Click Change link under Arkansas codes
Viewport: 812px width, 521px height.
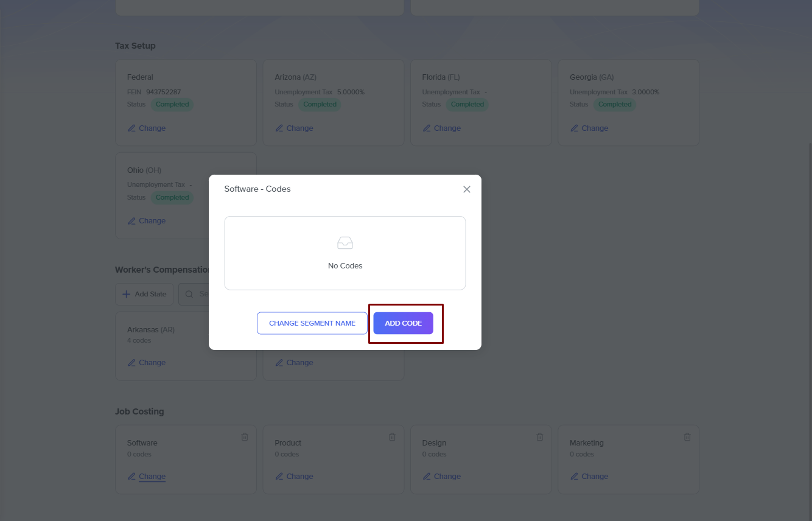click(x=152, y=363)
